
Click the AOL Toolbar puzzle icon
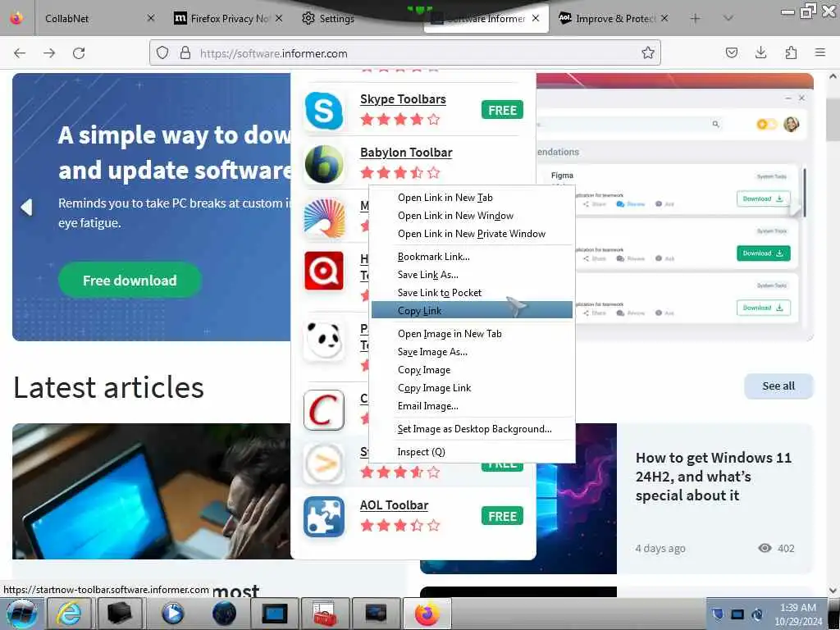pyautogui.click(x=323, y=517)
